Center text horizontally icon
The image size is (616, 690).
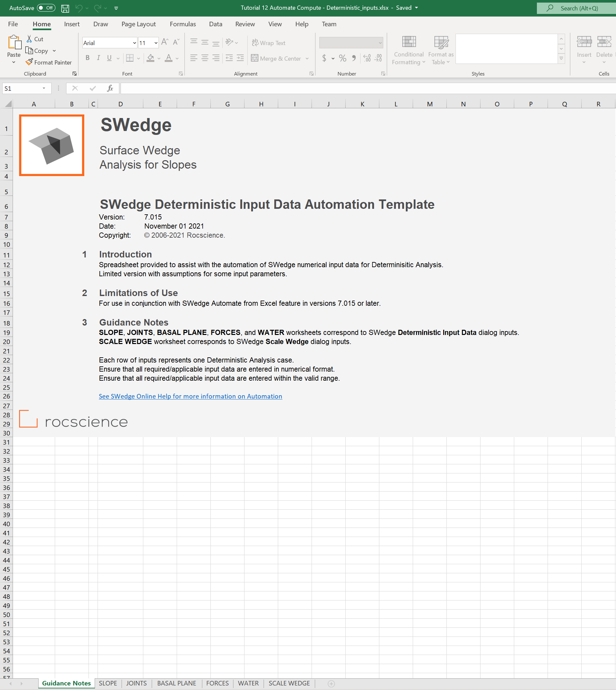tap(205, 58)
